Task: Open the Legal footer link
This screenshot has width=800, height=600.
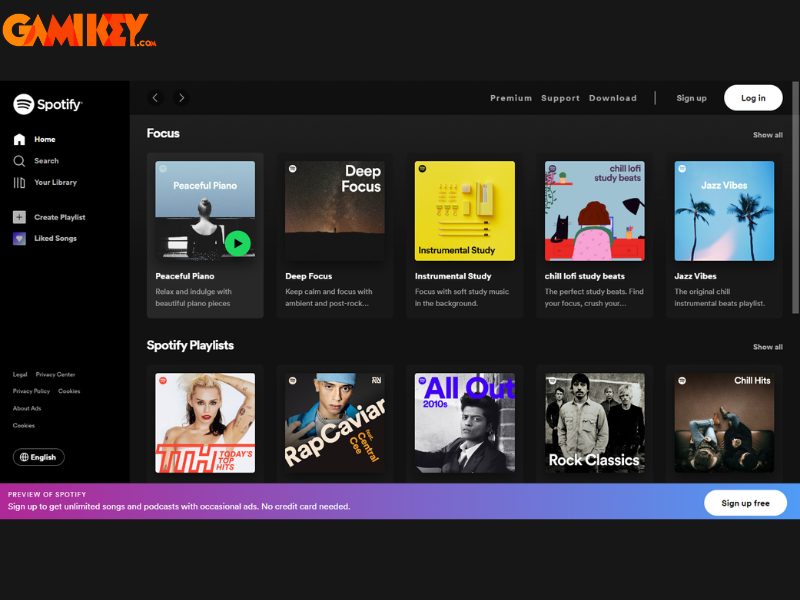Action: (20, 374)
